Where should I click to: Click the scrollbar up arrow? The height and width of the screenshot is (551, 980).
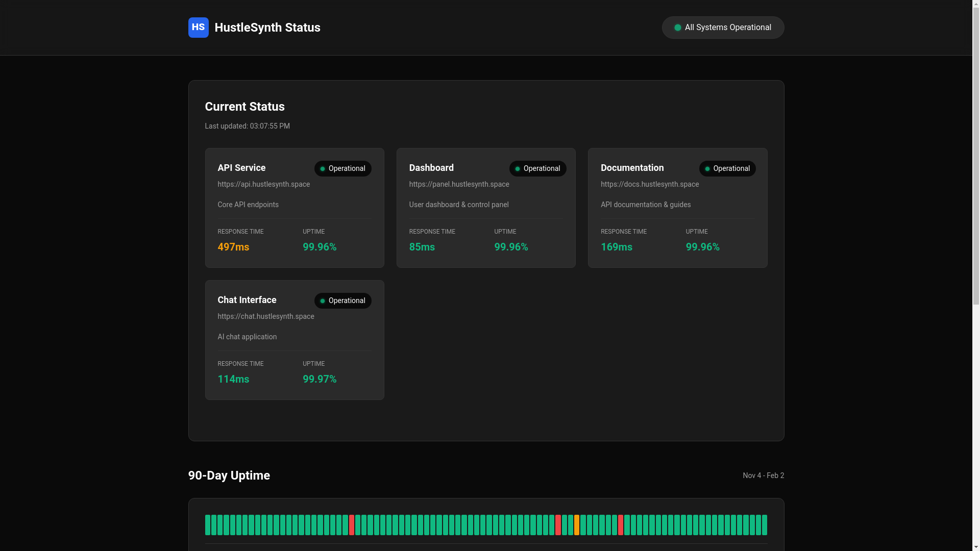(976, 4)
